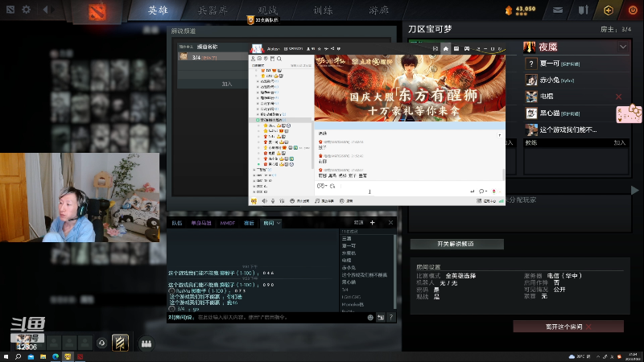Click the power quit icon

pyautogui.click(x=633, y=10)
